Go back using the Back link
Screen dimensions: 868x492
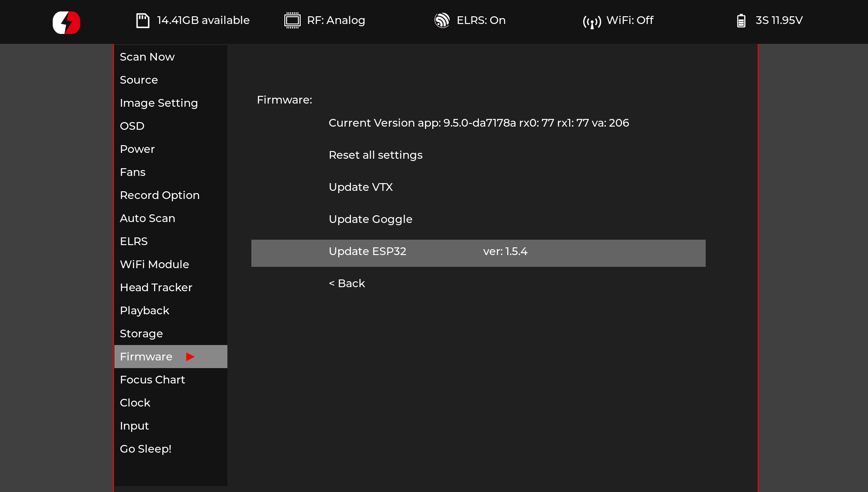click(x=347, y=284)
